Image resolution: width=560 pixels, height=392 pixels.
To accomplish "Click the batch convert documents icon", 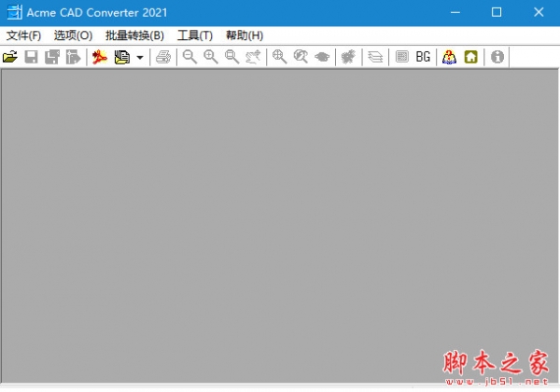I will (121, 57).
